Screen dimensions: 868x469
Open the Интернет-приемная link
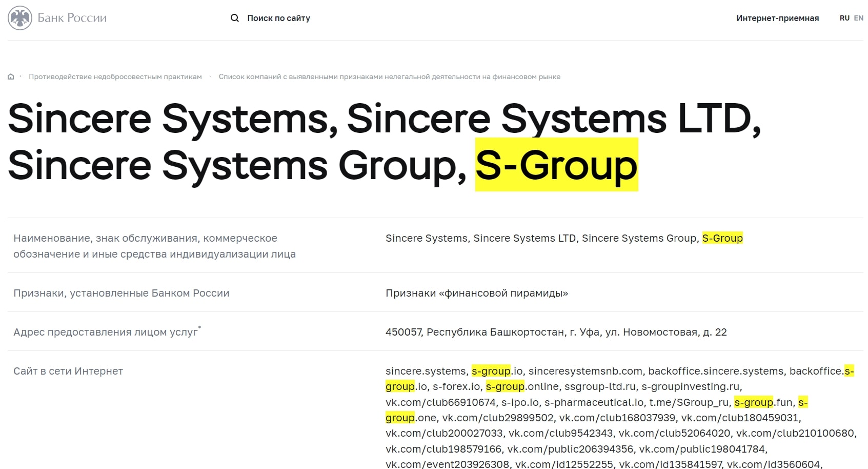tap(778, 18)
